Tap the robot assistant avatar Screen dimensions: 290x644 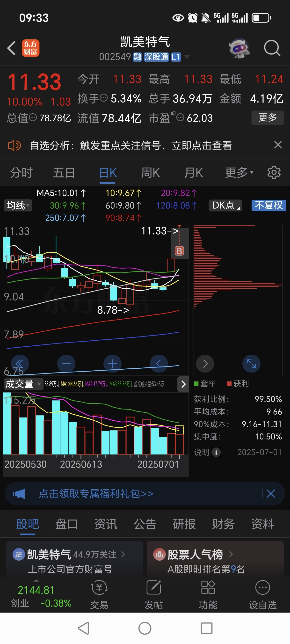(x=239, y=48)
